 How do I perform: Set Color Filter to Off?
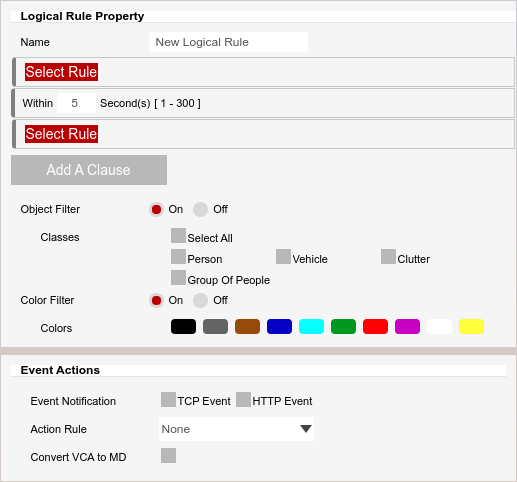(x=200, y=300)
